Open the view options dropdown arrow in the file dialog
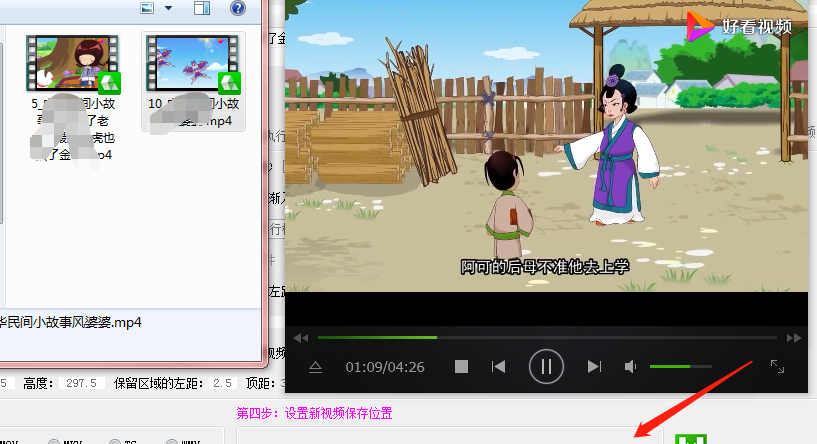Viewport: 817px width, 444px height. coord(168,8)
